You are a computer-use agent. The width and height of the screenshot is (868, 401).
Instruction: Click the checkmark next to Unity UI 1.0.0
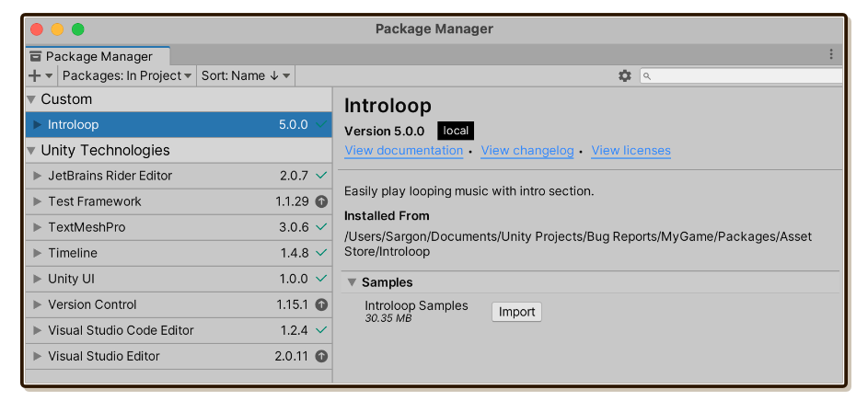(x=320, y=279)
